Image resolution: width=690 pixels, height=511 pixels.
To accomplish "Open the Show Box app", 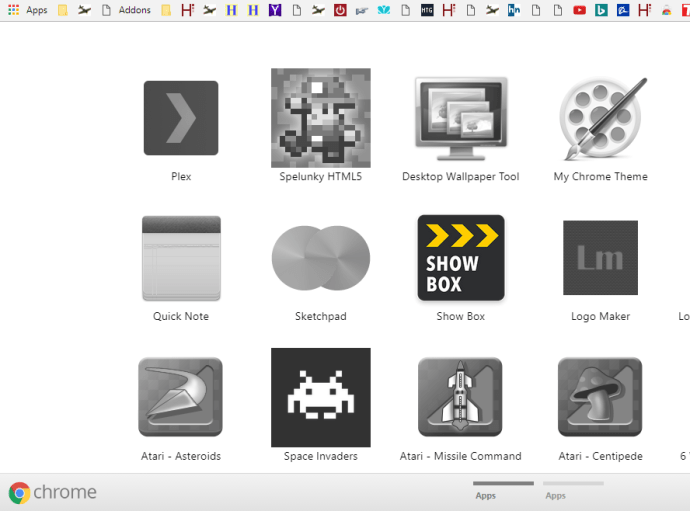I will coord(461,258).
